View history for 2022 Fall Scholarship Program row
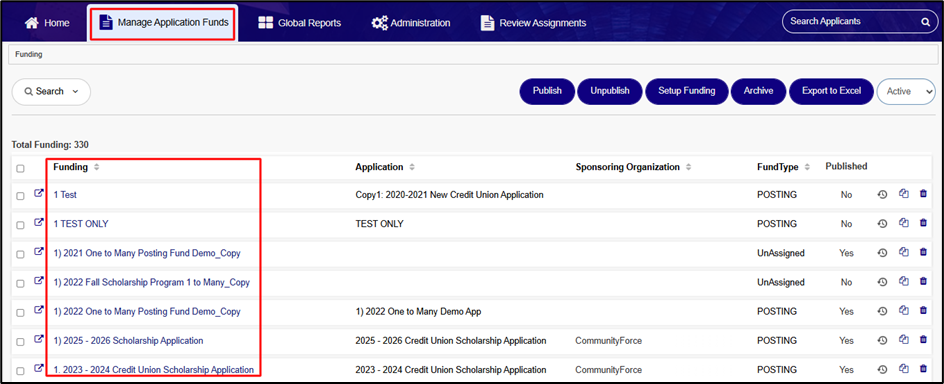 882,282
